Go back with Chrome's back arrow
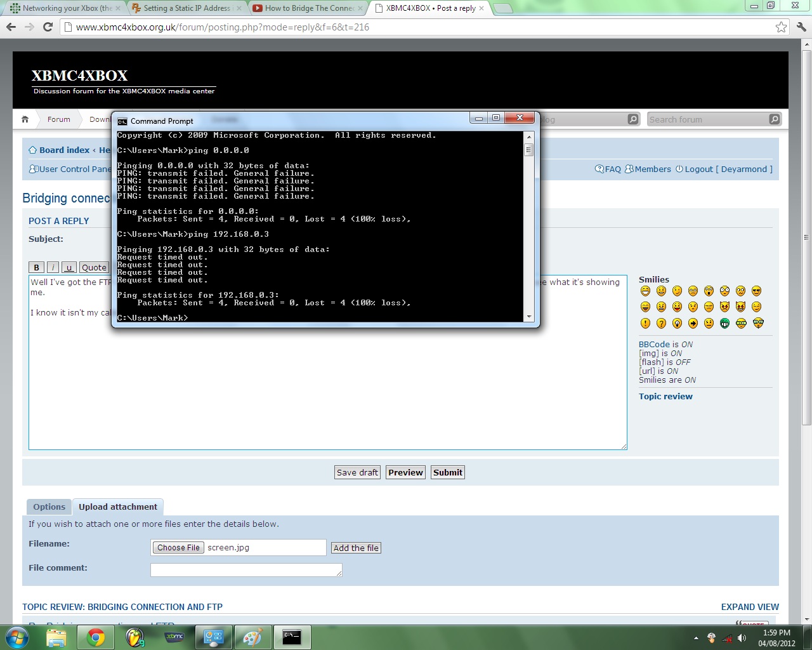This screenshot has width=812, height=650. [11, 27]
